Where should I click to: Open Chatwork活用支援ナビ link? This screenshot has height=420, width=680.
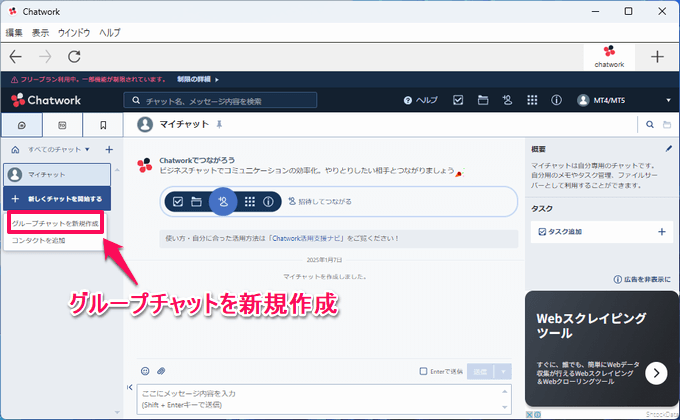[308, 238]
